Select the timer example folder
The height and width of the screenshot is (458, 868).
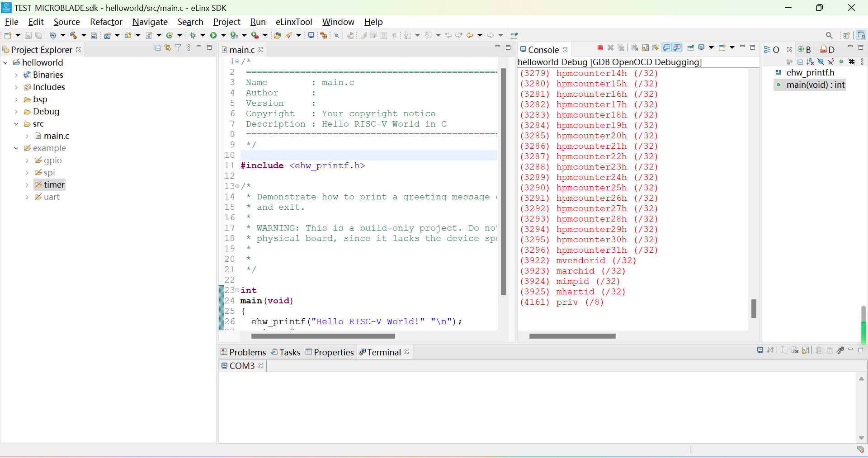(54, 184)
